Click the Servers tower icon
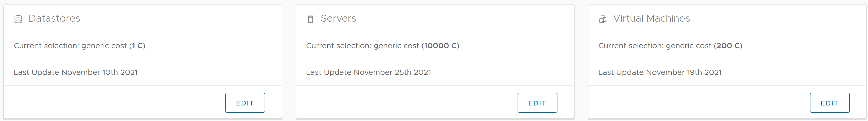868x121 pixels. pyautogui.click(x=310, y=19)
